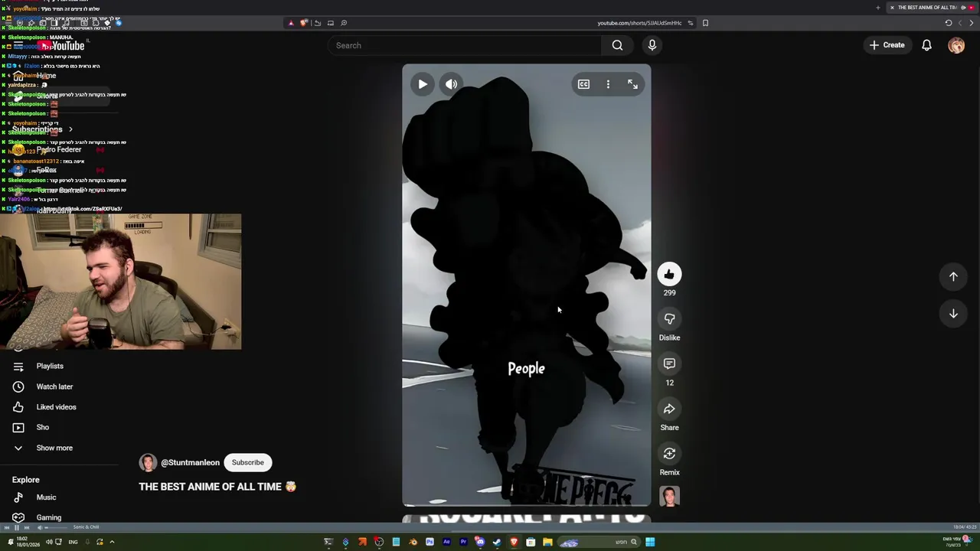
Task: Open the site settings icon beside the URL
Action: pos(690,23)
